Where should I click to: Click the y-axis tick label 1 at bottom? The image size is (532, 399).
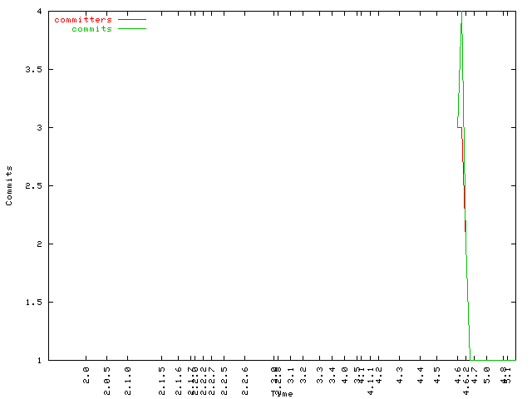click(x=40, y=360)
